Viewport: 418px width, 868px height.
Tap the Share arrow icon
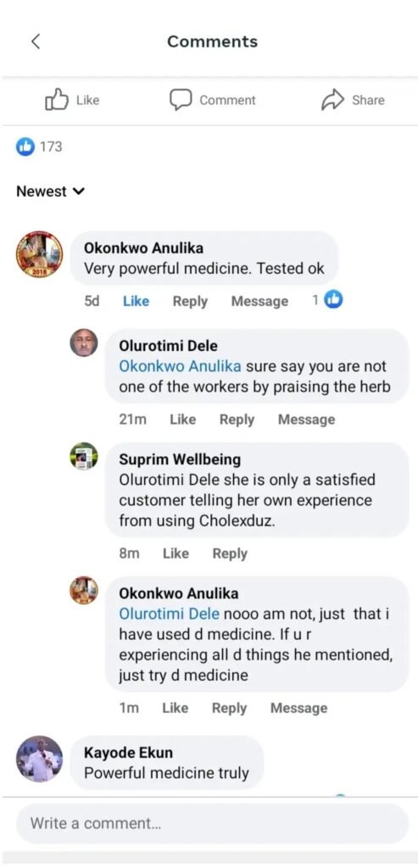click(x=332, y=100)
